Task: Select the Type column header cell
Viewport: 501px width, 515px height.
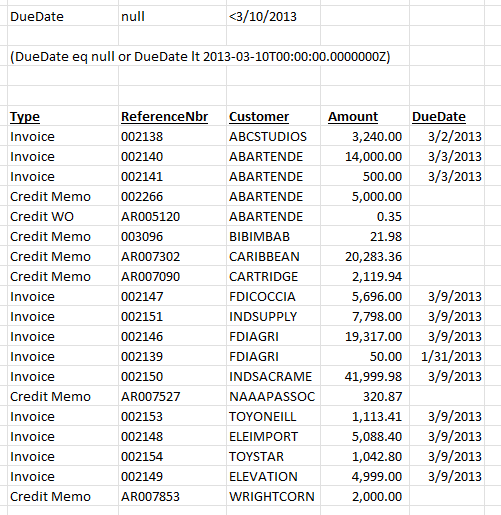Action: tap(63, 116)
